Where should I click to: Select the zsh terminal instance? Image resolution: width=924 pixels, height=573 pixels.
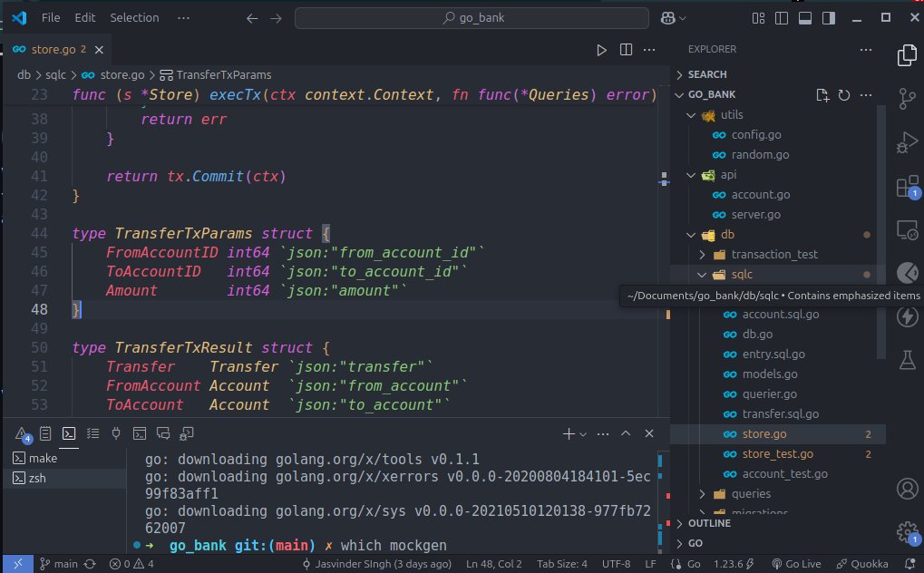click(x=64, y=478)
